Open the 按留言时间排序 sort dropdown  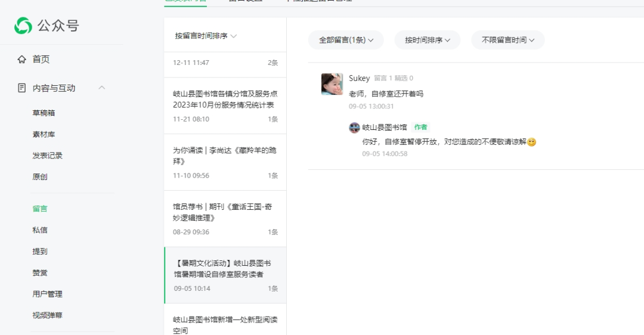[206, 36]
